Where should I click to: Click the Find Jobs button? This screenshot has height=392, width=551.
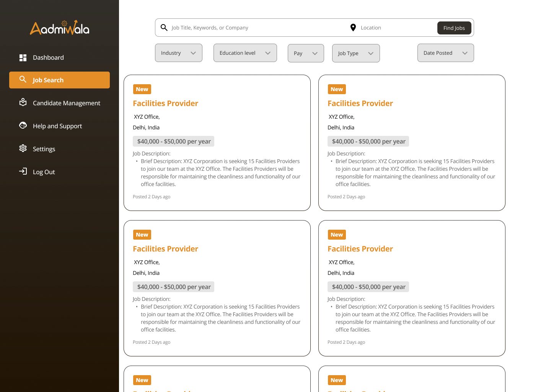(x=454, y=28)
